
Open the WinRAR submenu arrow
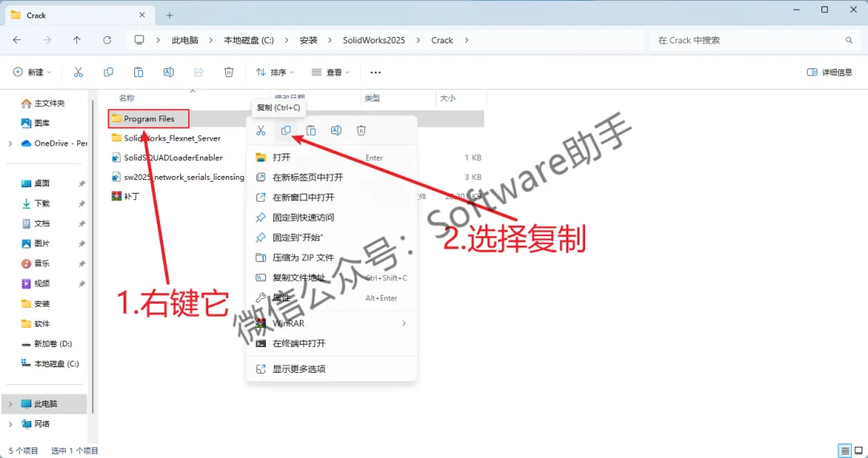(x=403, y=323)
